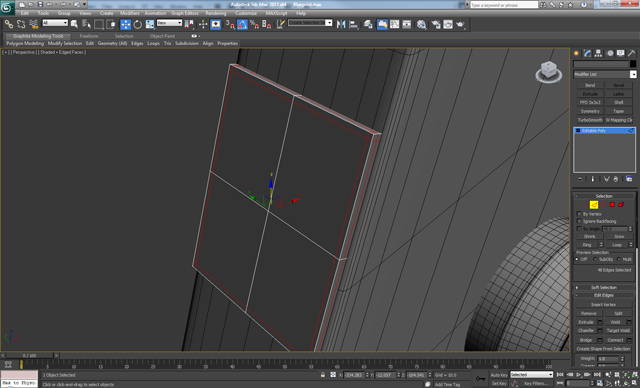
Task: Click the time slider 0/100 handle
Action: click(x=29, y=356)
